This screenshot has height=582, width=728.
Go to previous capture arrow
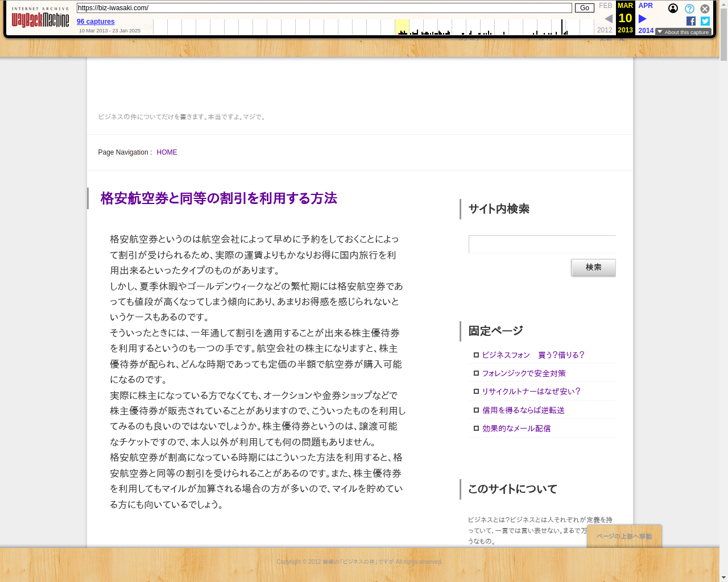608,19
